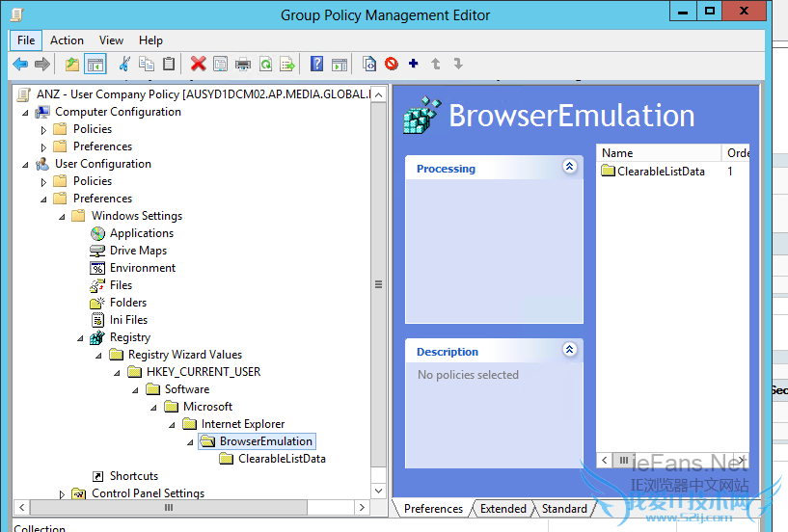788x532 pixels.
Task: Collapse the HKEY_CURRENT_USER node
Action: pos(117,373)
